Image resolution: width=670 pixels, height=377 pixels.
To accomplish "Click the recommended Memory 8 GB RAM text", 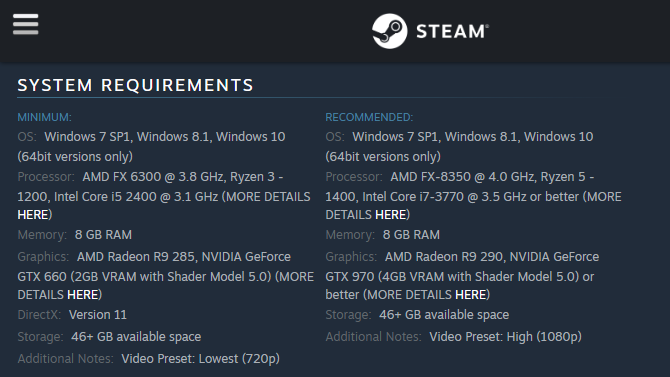I will point(411,235).
